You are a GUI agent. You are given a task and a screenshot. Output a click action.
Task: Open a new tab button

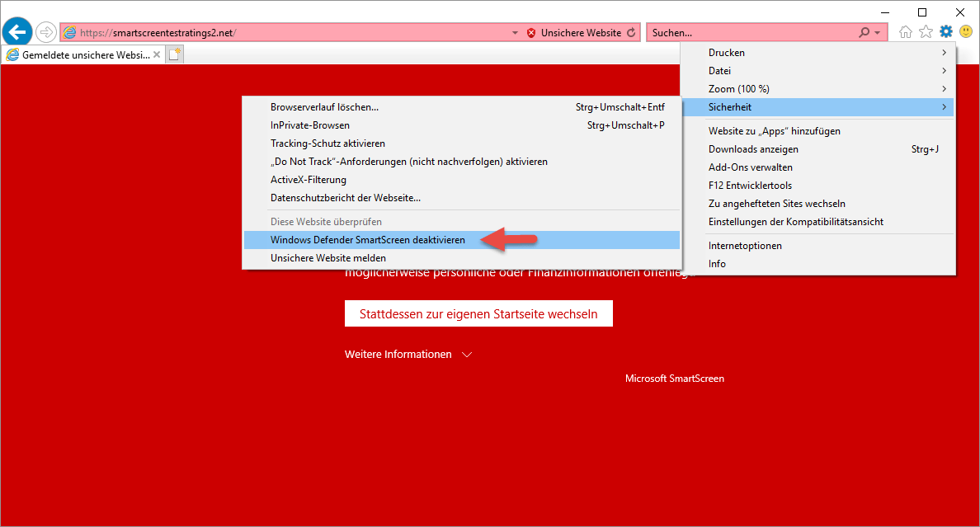click(x=175, y=54)
